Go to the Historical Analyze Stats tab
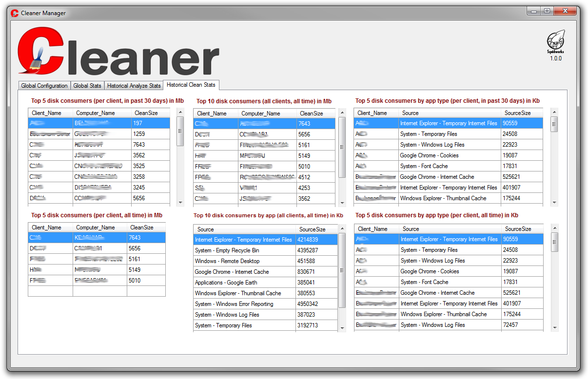The image size is (588, 379). (134, 86)
